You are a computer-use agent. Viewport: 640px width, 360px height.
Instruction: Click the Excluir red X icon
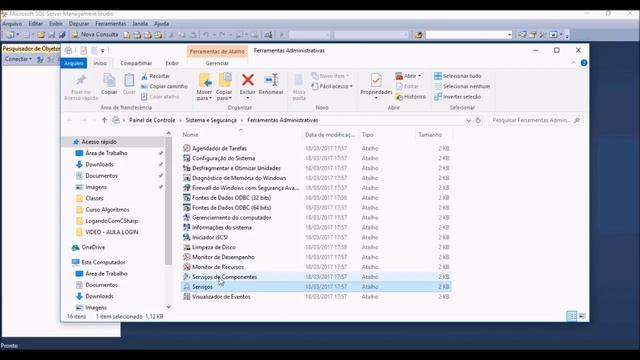pyautogui.click(x=247, y=80)
